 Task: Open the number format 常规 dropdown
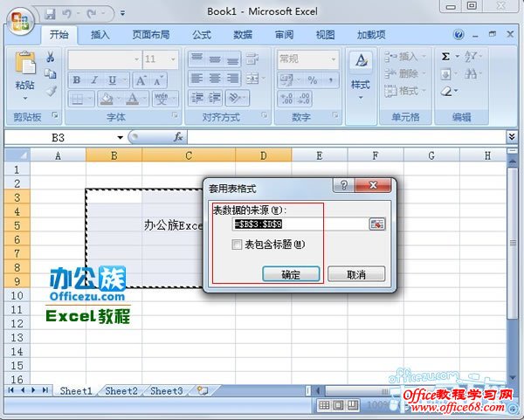coord(334,59)
